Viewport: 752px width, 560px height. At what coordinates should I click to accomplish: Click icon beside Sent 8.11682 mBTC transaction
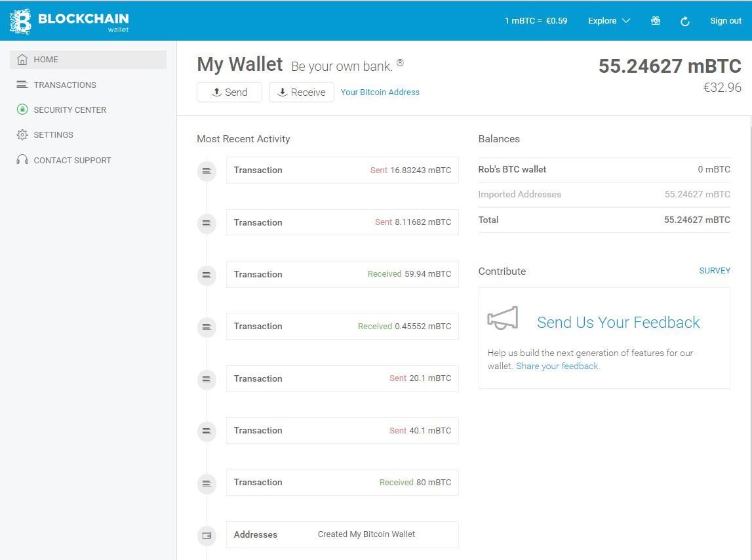[207, 223]
